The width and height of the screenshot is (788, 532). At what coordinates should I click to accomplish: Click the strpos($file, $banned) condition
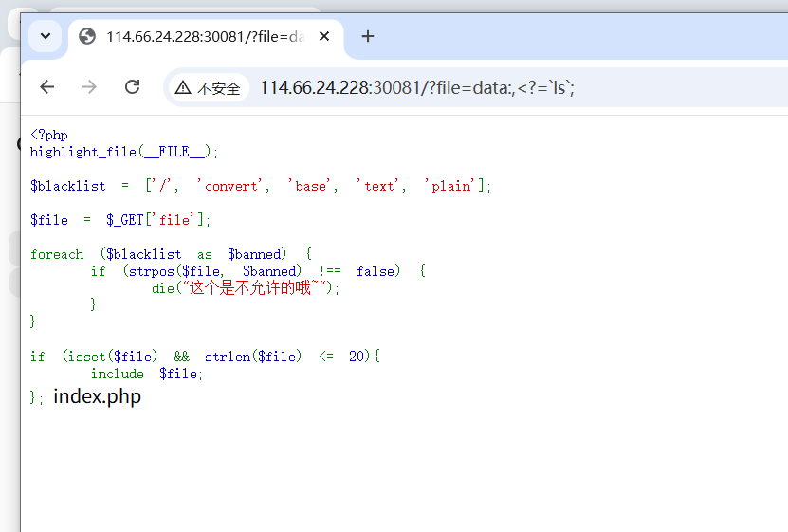(x=214, y=271)
